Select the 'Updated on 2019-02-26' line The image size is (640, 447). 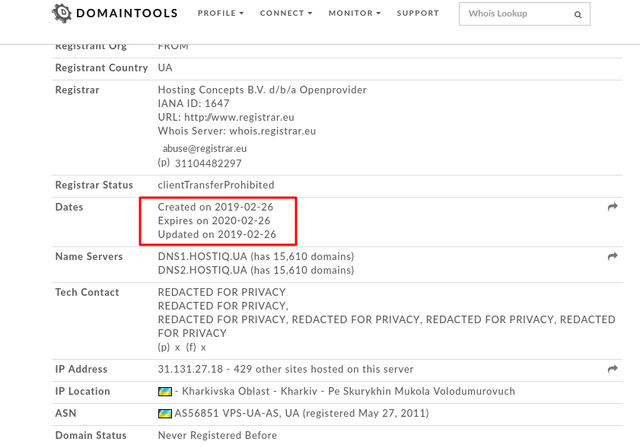point(217,234)
